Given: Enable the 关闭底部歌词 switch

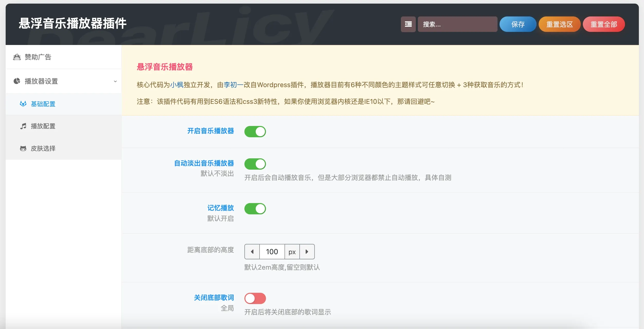Looking at the screenshot, I should point(255,298).
